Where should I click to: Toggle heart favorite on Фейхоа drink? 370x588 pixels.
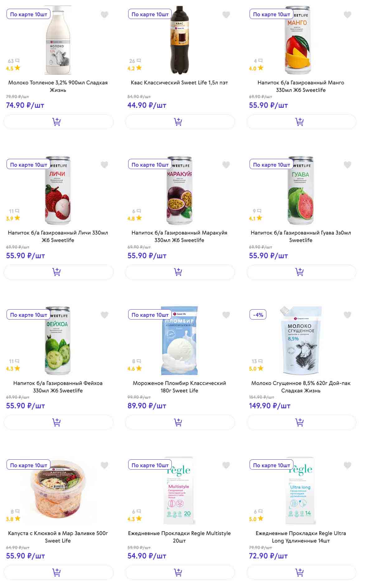pyautogui.click(x=105, y=315)
